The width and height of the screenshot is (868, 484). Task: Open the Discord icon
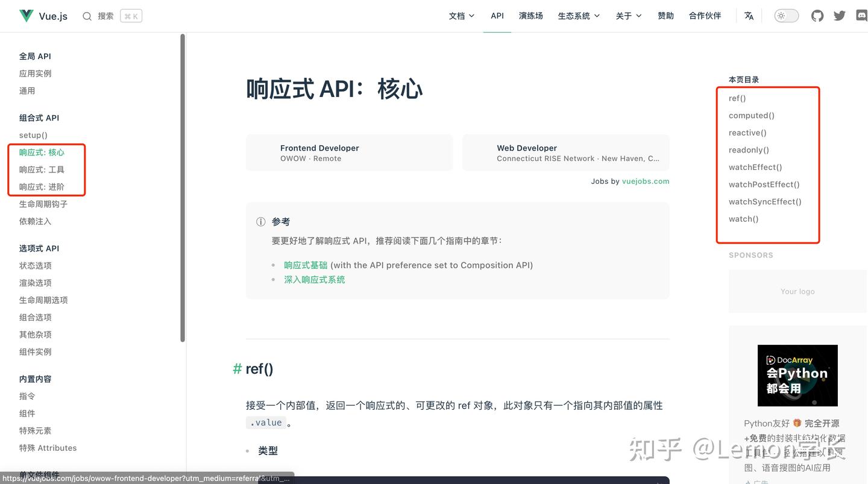click(861, 16)
